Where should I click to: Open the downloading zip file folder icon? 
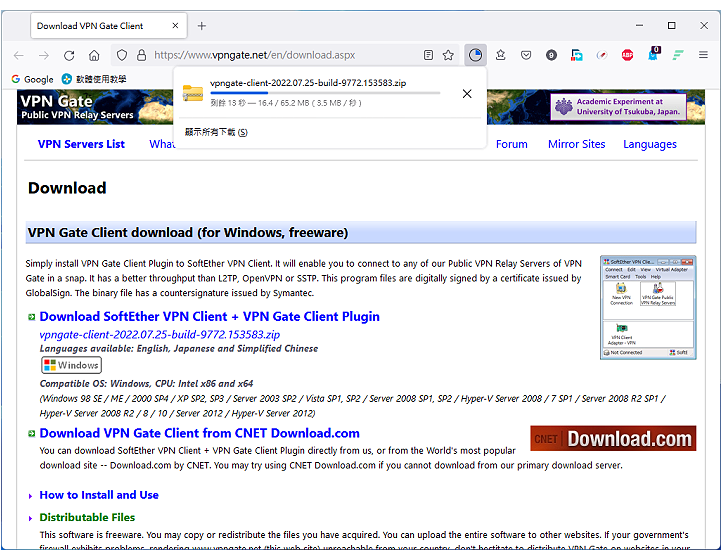click(x=193, y=93)
